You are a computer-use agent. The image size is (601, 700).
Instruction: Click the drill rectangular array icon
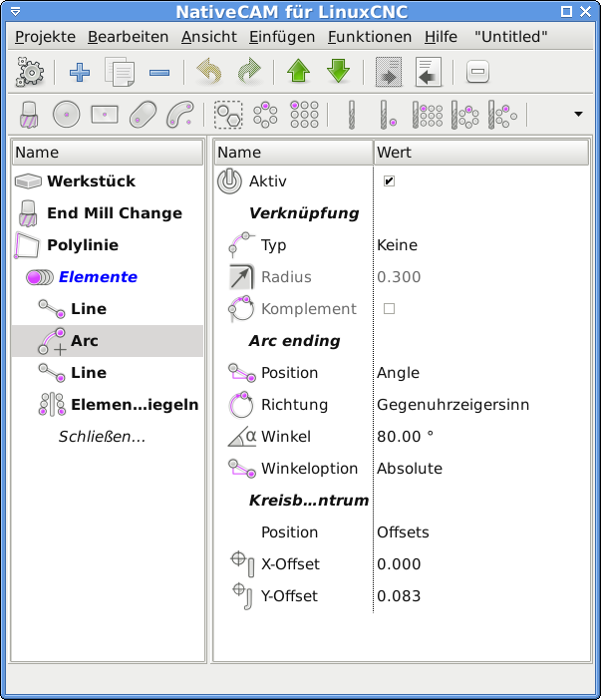pyautogui.click(x=428, y=115)
